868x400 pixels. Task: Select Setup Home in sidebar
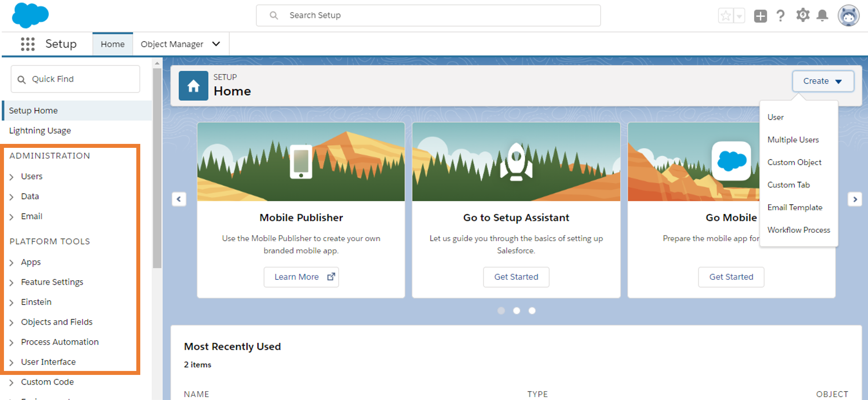[77, 110]
